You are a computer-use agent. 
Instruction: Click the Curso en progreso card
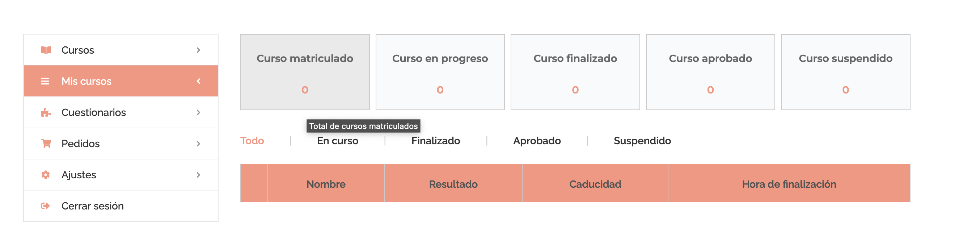(440, 72)
